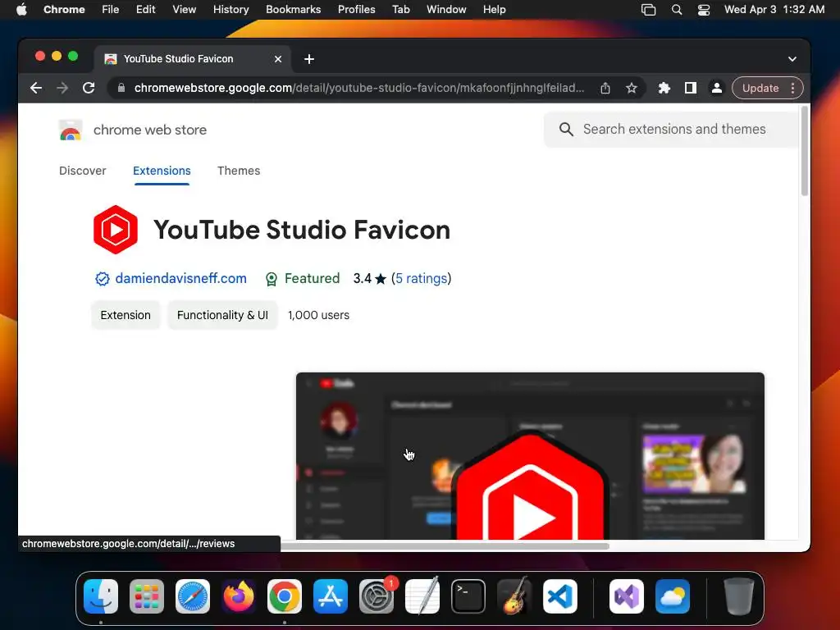Click the Spotlight search icon in menu bar
Viewport: 840px width, 630px height.
677,10
